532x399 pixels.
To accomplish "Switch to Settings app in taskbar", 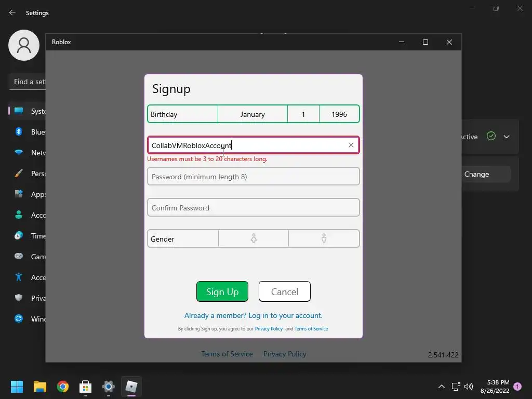I will point(109,387).
